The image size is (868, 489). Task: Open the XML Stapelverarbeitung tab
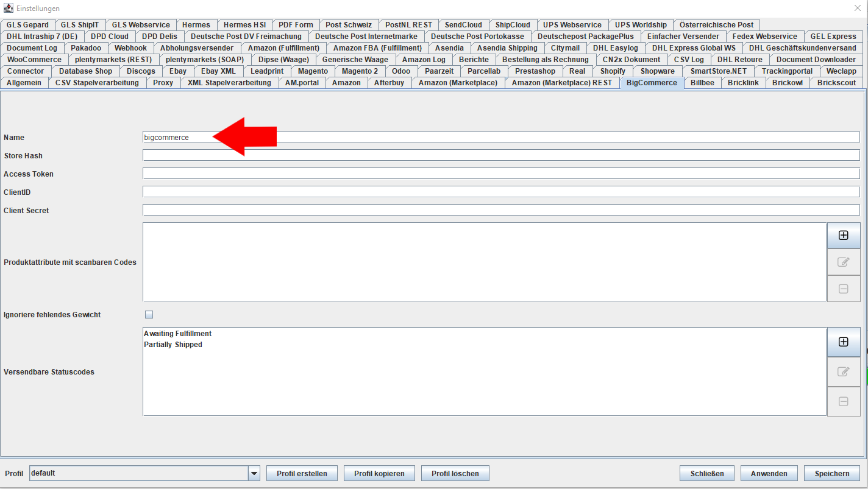pyautogui.click(x=229, y=83)
